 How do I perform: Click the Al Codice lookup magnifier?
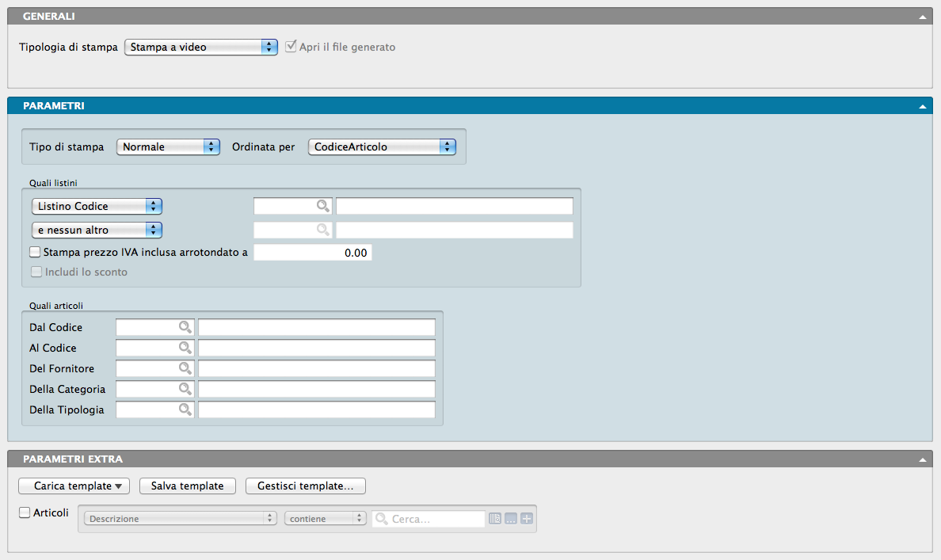tap(185, 348)
